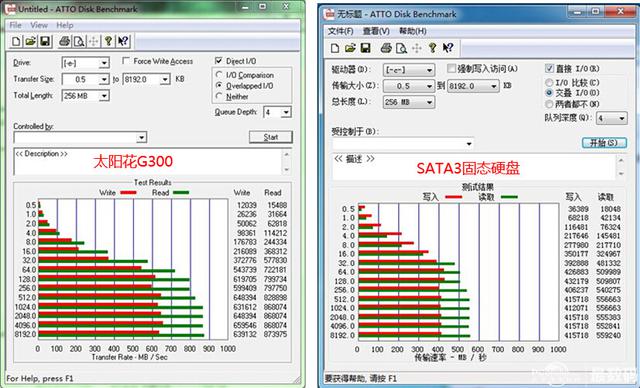Open 文件(F) menu
Screen dimensions: 640x388
pos(341,31)
